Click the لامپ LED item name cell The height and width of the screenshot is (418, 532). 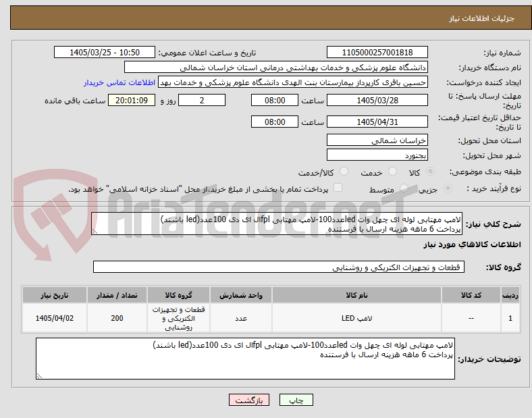pyautogui.click(x=356, y=318)
